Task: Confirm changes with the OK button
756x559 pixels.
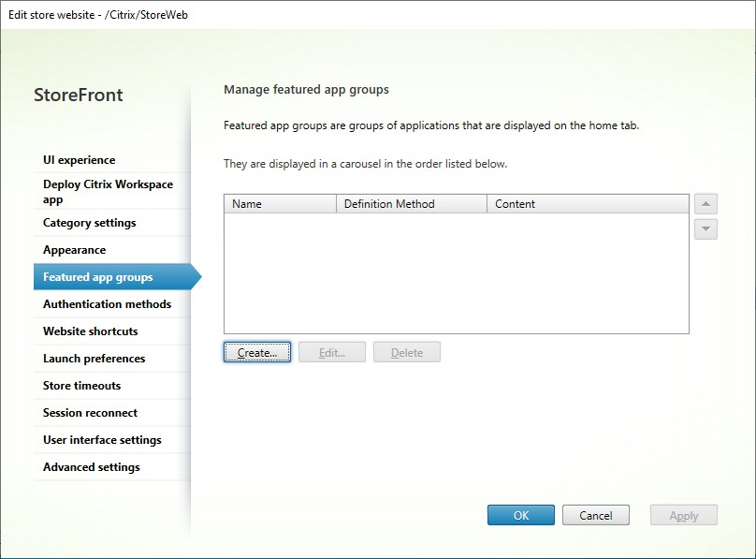Action: (x=520, y=514)
